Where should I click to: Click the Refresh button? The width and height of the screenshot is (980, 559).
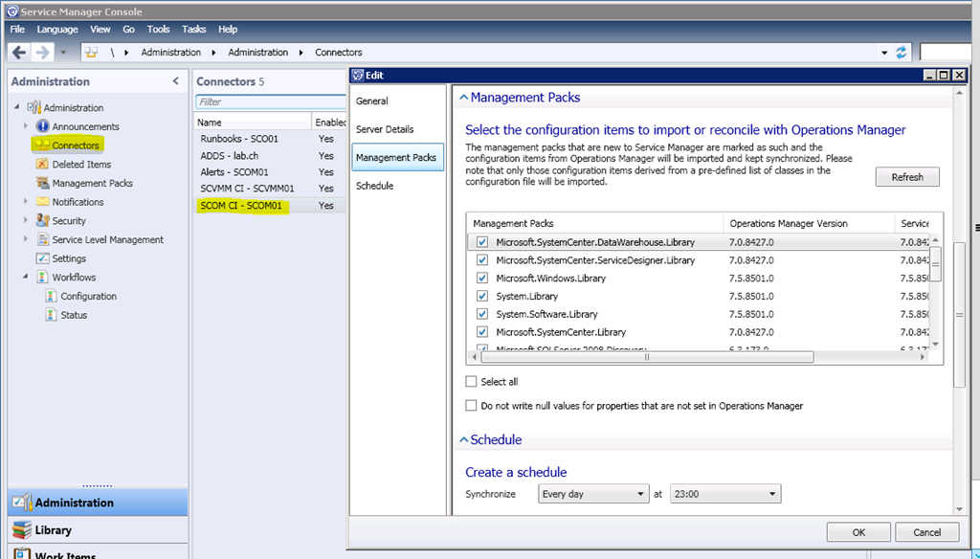click(x=906, y=177)
